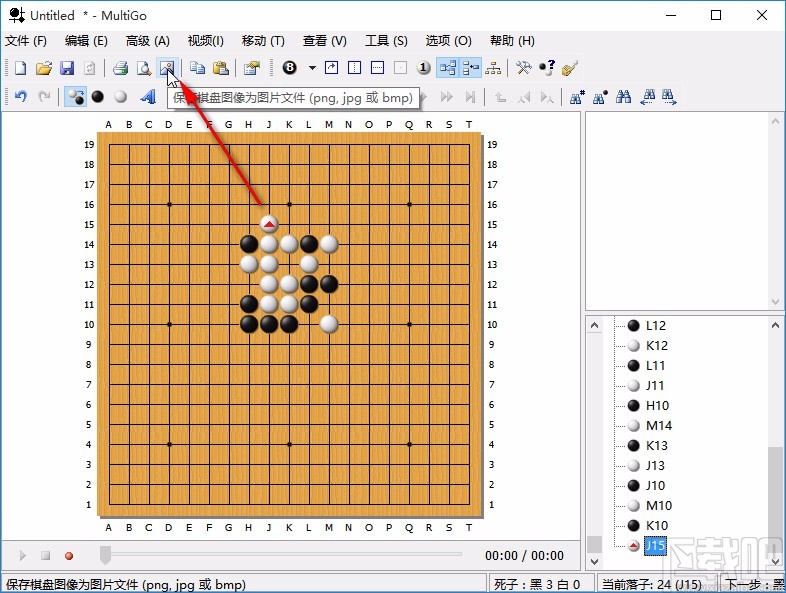Viewport: 786px width, 593px height.
Task: Open 高级 (A) menu
Action: pyautogui.click(x=147, y=41)
